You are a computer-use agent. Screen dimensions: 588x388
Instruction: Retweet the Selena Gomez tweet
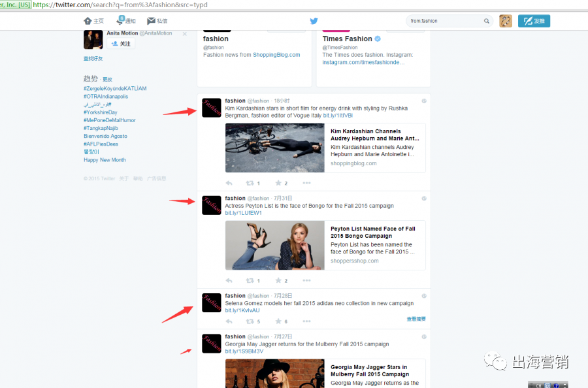click(x=250, y=321)
